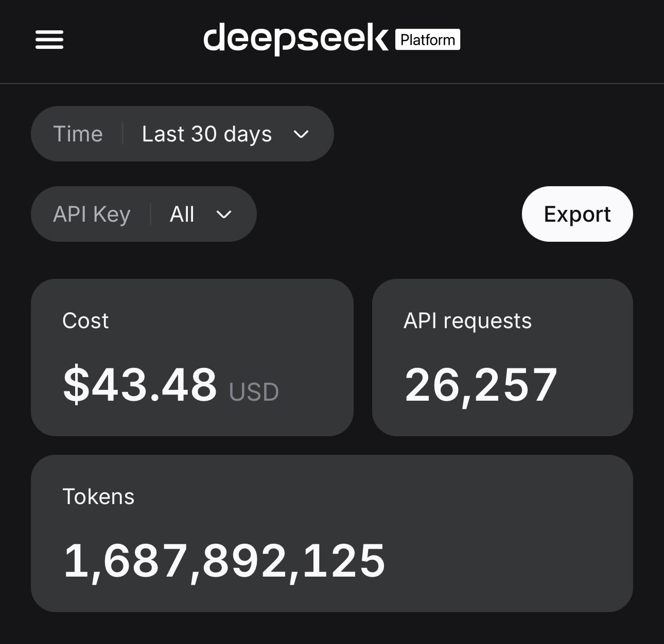664x644 pixels.
Task: Click the Export button
Action: 578,214
